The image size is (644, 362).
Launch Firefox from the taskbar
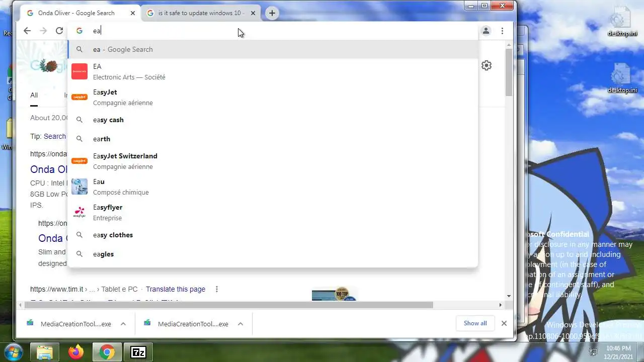tap(76, 352)
